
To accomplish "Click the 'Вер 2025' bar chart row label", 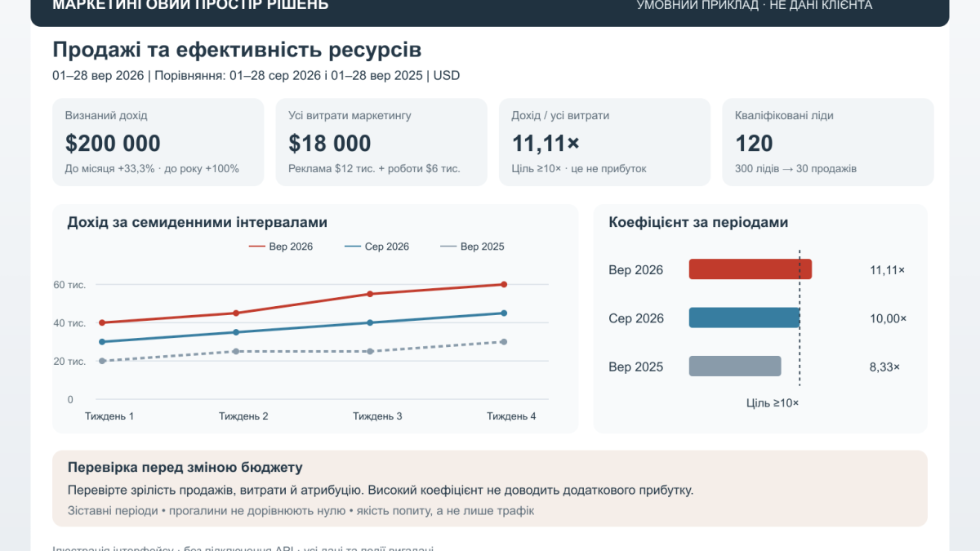I will tap(635, 367).
